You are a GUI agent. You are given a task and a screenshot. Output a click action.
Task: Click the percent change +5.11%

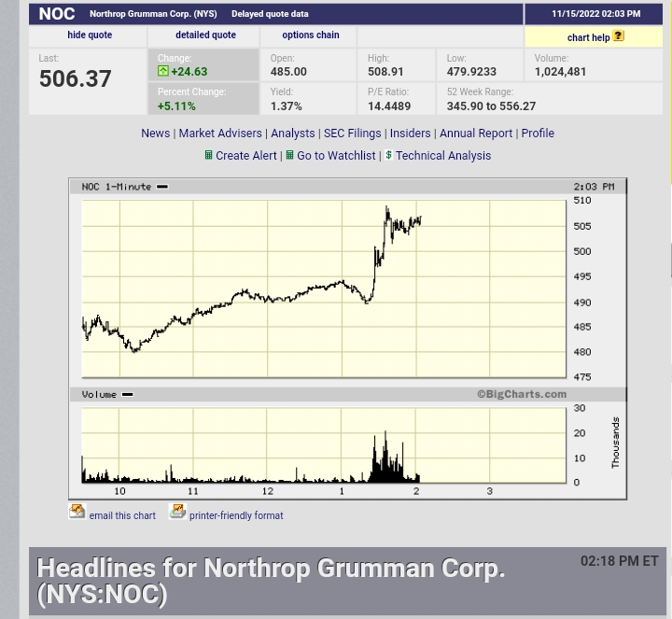click(x=176, y=106)
